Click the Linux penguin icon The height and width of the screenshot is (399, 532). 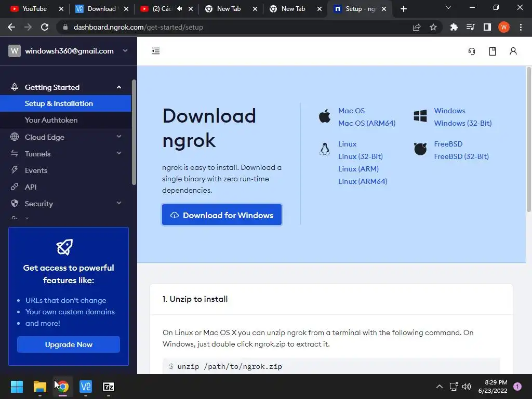coord(325,149)
